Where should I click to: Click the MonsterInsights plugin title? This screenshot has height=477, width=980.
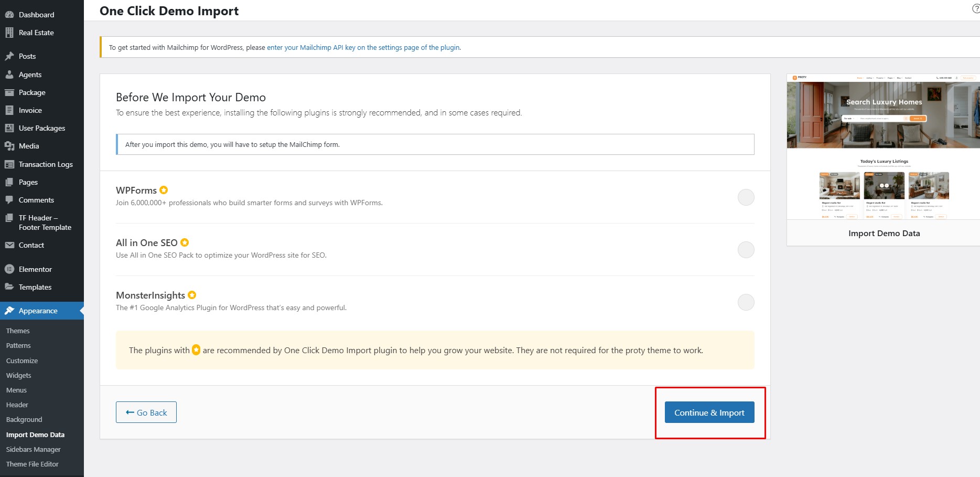click(150, 295)
